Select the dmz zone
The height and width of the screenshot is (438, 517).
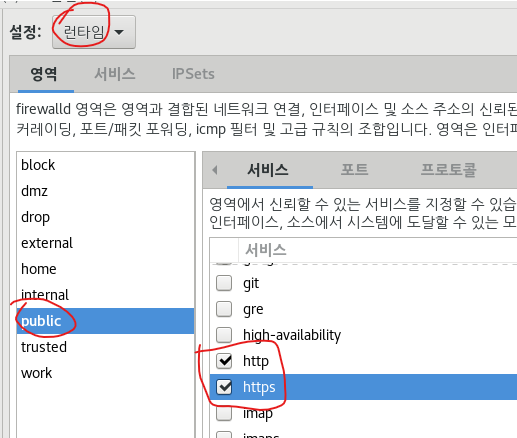(105, 191)
